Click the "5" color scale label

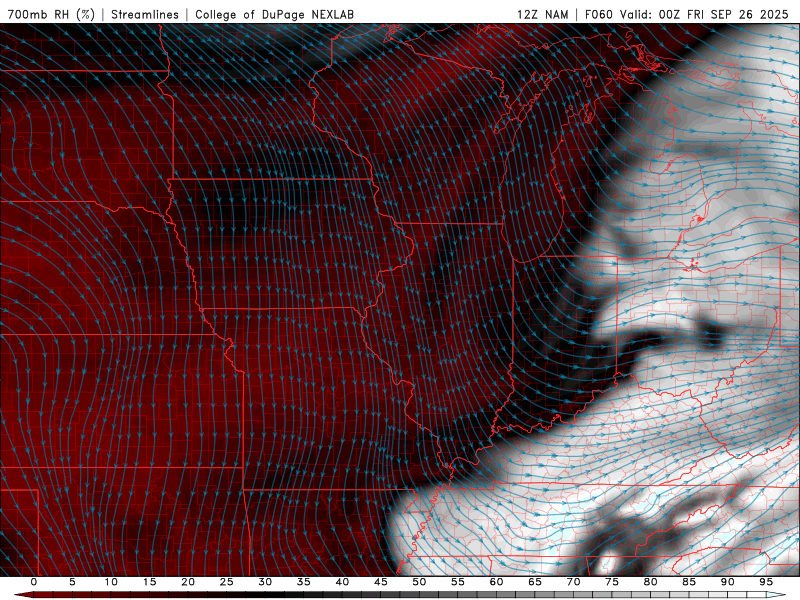click(x=72, y=582)
